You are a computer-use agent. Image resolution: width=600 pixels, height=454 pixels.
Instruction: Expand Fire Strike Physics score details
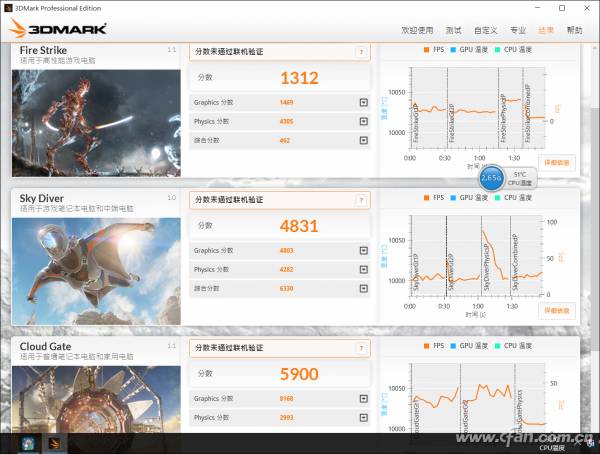[x=364, y=121]
